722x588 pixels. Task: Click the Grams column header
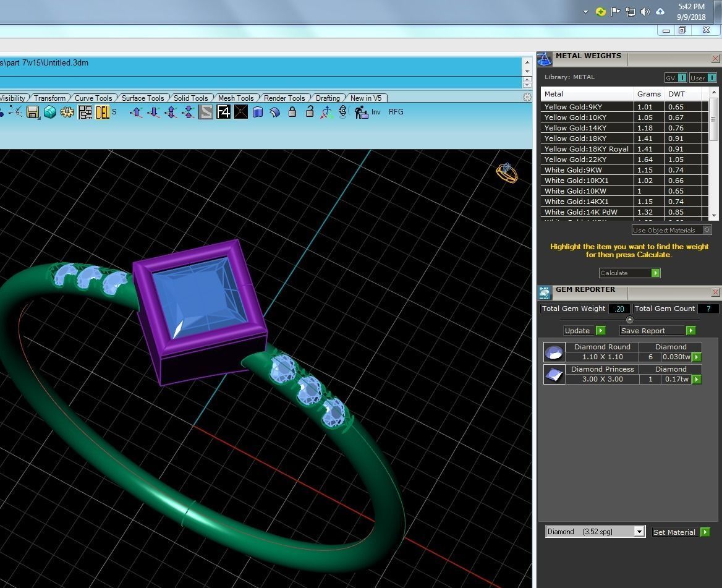coord(649,94)
